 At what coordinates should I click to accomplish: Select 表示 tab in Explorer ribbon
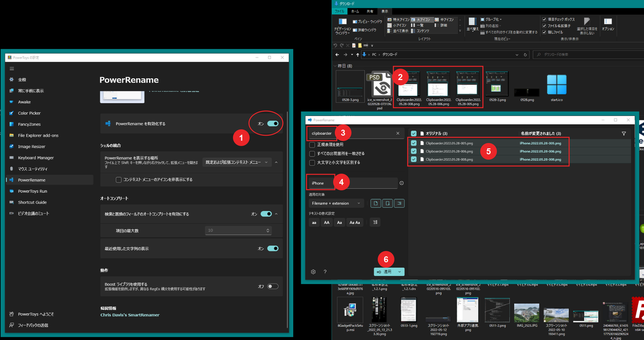pyautogui.click(x=385, y=11)
